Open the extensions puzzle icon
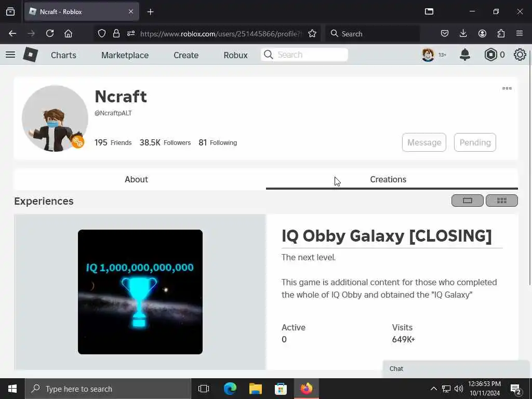The height and width of the screenshot is (399, 532). (x=501, y=34)
